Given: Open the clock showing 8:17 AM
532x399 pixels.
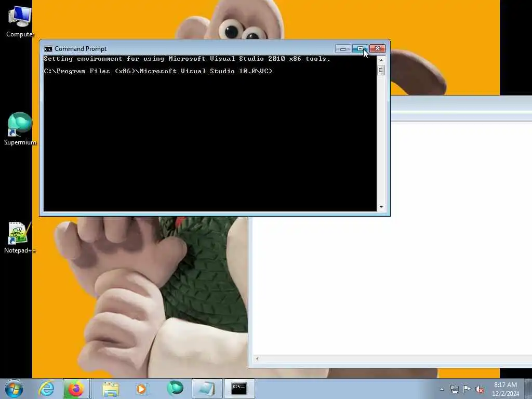Looking at the screenshot, I should (506, 389).
